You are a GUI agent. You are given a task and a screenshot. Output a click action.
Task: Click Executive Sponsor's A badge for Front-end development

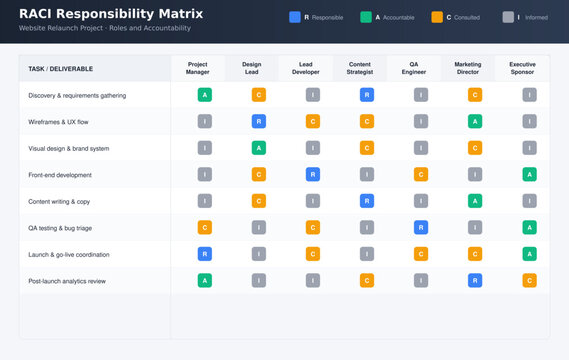coord(529,174)
